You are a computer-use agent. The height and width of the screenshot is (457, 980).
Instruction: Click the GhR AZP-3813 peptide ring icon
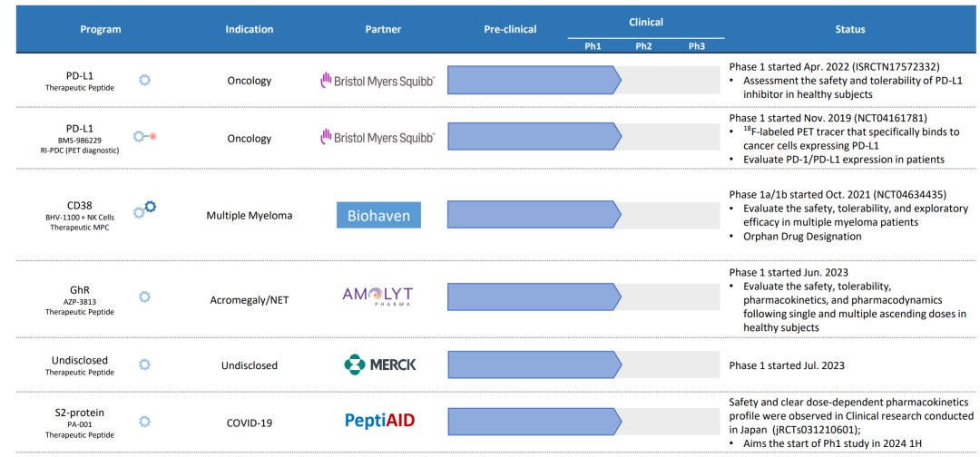pyautogui.click(x=143, y=296)
